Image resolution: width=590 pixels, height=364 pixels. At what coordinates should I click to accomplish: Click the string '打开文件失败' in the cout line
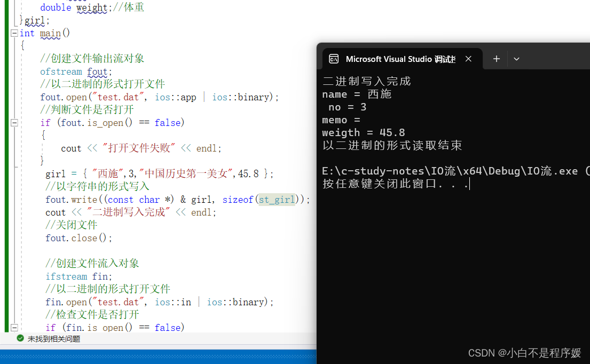138,148
